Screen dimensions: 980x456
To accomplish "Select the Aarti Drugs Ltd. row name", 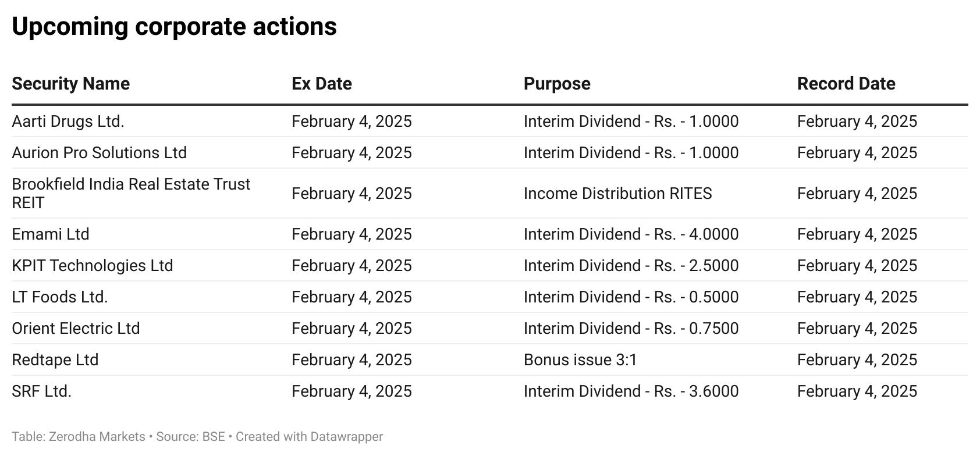I will [x=68, y=122].
